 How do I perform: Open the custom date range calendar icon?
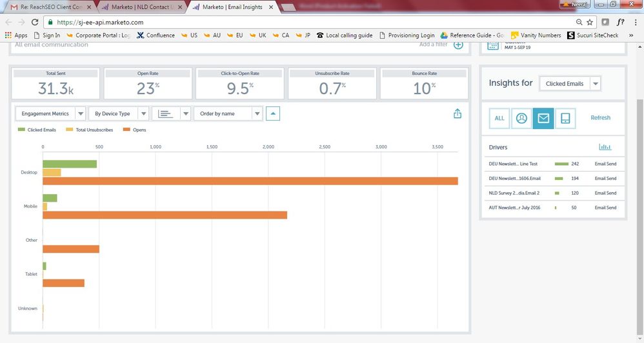pos(493,45)
